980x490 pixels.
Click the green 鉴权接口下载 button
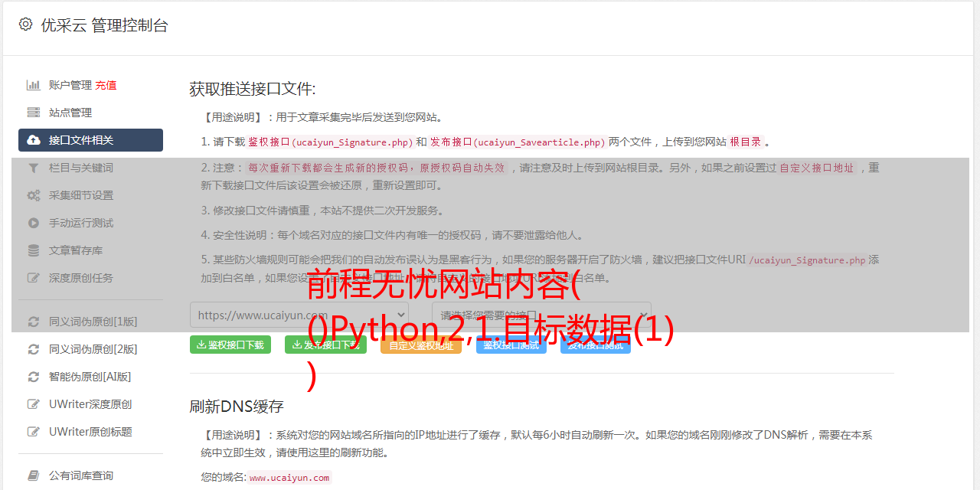click(x=230, y=345)
